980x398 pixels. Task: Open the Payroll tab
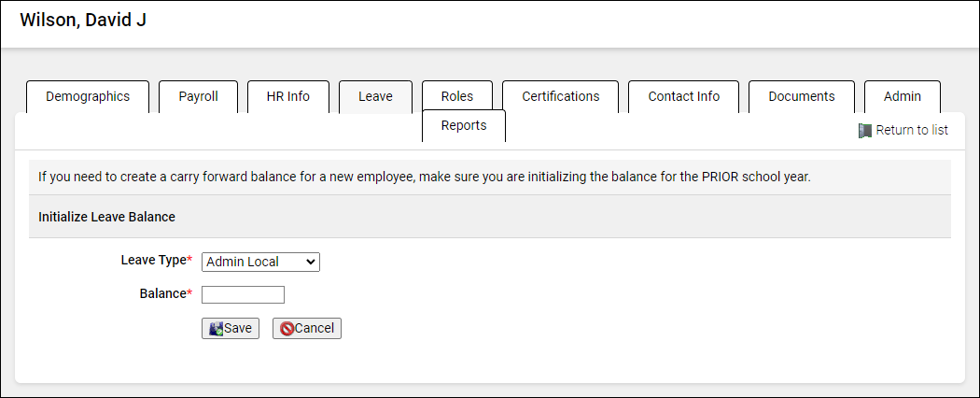(x=198, y=96)
